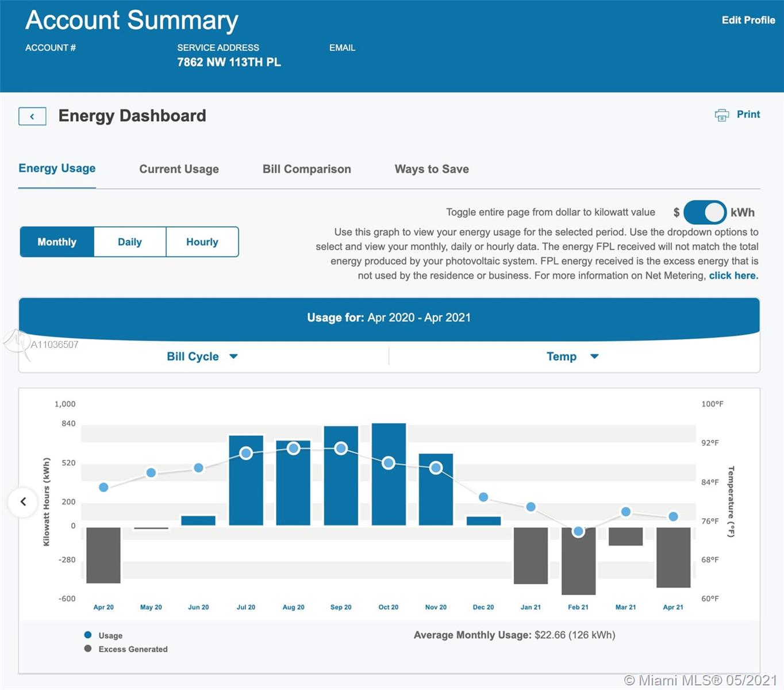The width and height of the screenshot is (784, 690).
Task: Click the blue Usage legend dot
Action: click(88, 635)
